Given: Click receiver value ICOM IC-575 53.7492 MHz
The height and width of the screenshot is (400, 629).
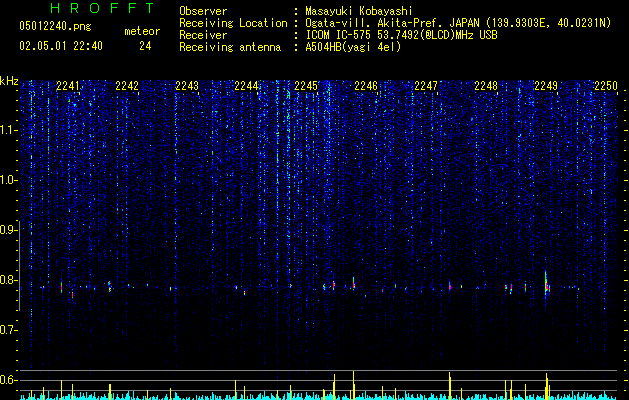Looking at the screenshot, I should pyautogui.click(x=401, y=35).
